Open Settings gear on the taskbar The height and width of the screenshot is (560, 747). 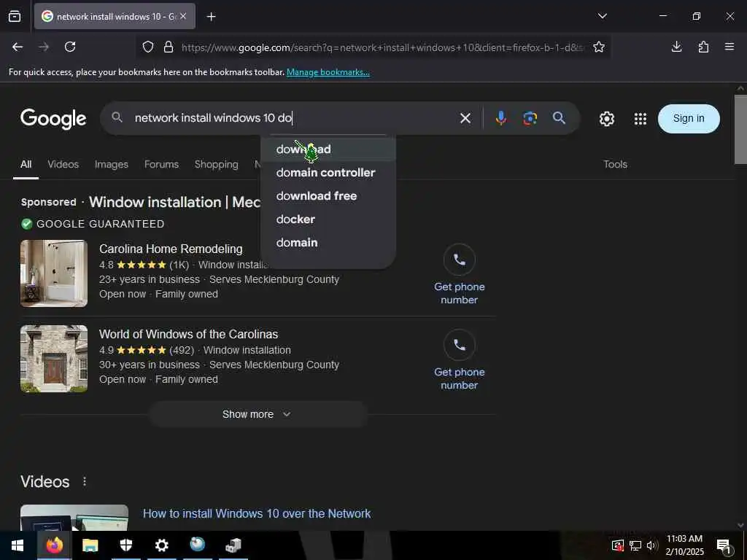tap(161, 545)
